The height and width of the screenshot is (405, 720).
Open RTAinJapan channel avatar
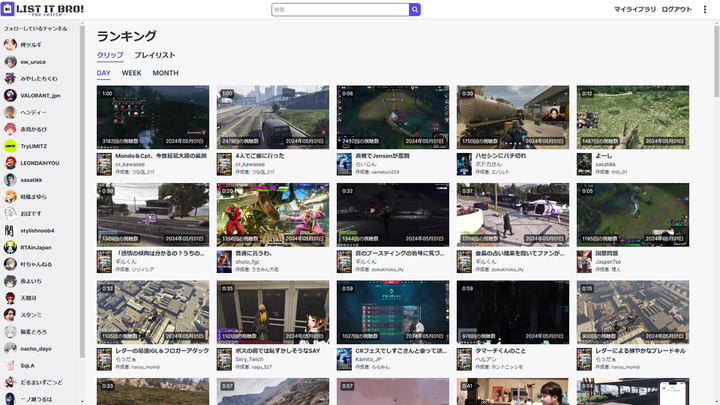click(10, 248)
